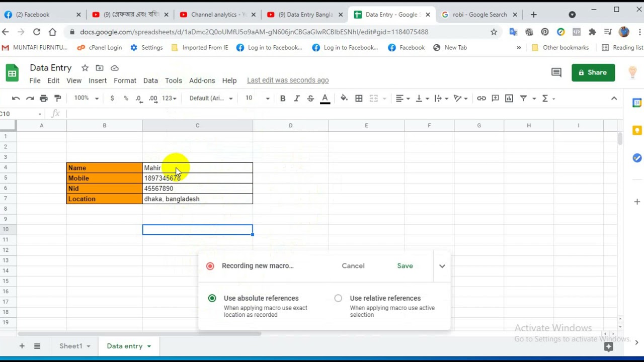Switch to Sheet1 tab
644x362 pixels.
[x=70, y=346]
